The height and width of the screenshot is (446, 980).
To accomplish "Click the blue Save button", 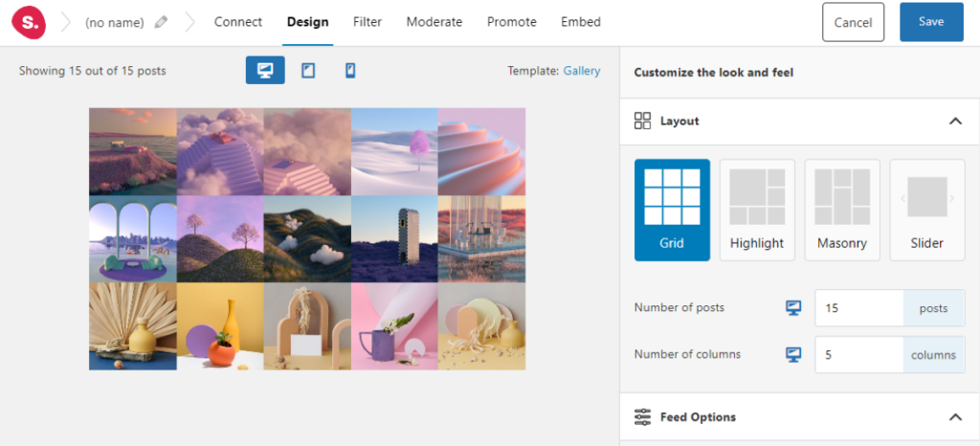I will point(931,22).
